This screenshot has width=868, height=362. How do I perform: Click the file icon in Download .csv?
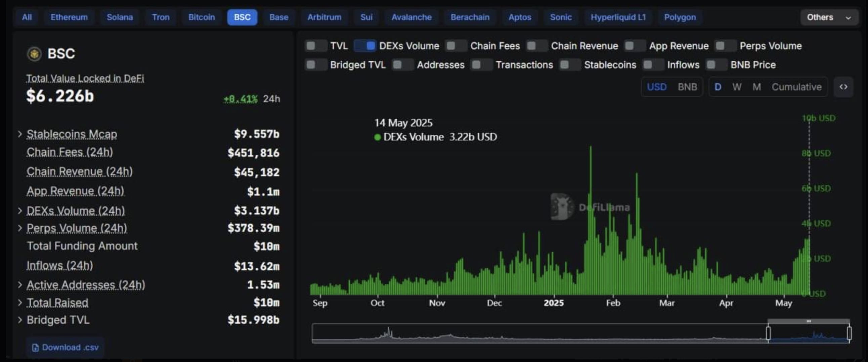35,348
